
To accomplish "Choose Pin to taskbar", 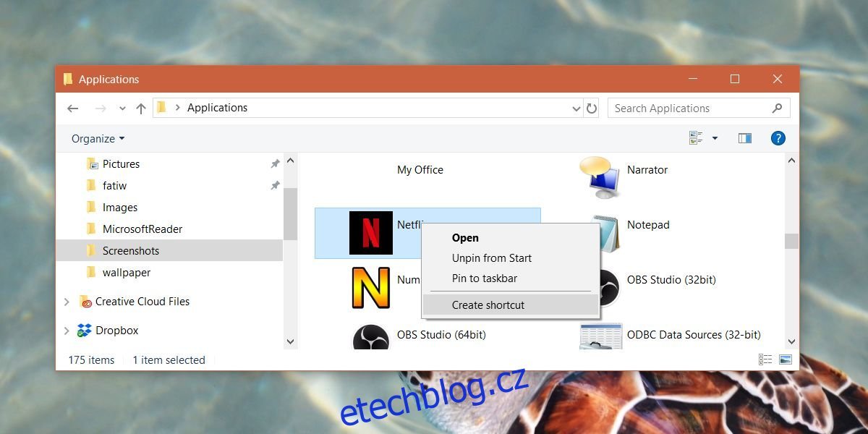I will (x=511, y=278).
